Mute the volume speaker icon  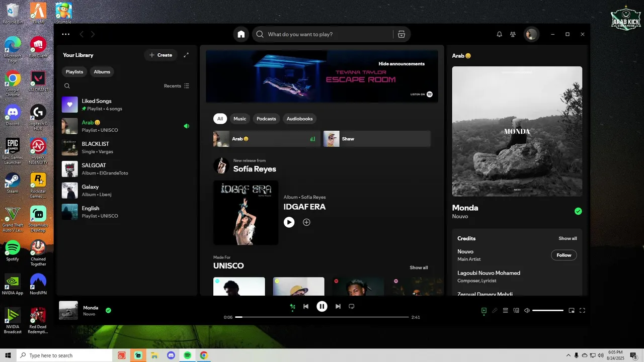(527, 310)
